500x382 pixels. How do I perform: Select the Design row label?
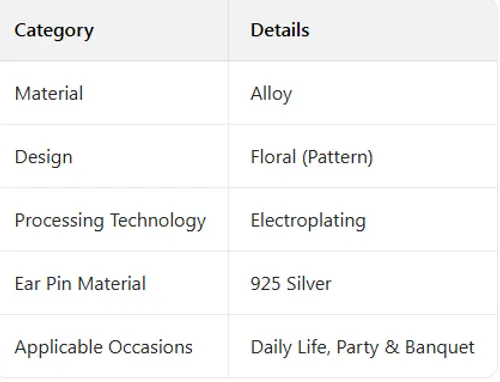tap(44, 157)
